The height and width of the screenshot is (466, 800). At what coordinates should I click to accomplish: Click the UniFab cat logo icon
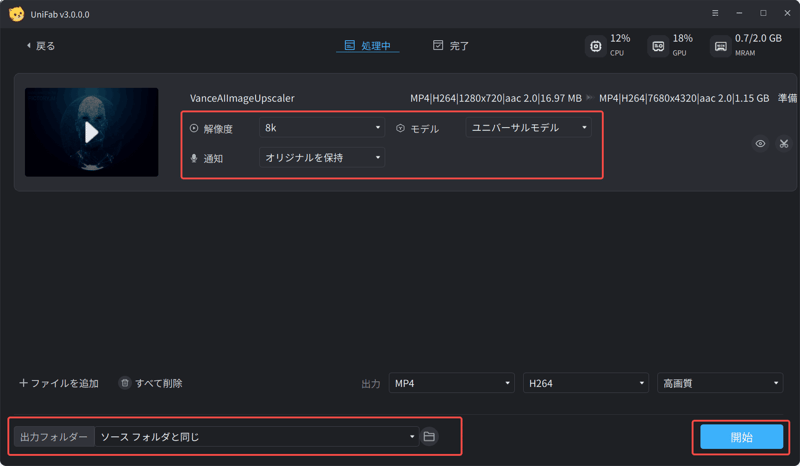point(16,14)
